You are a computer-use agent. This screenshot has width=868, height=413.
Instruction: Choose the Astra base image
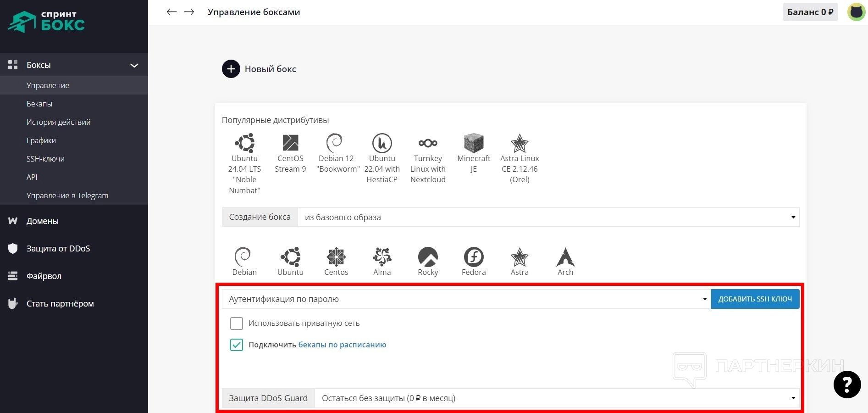[x=520, y=262]
